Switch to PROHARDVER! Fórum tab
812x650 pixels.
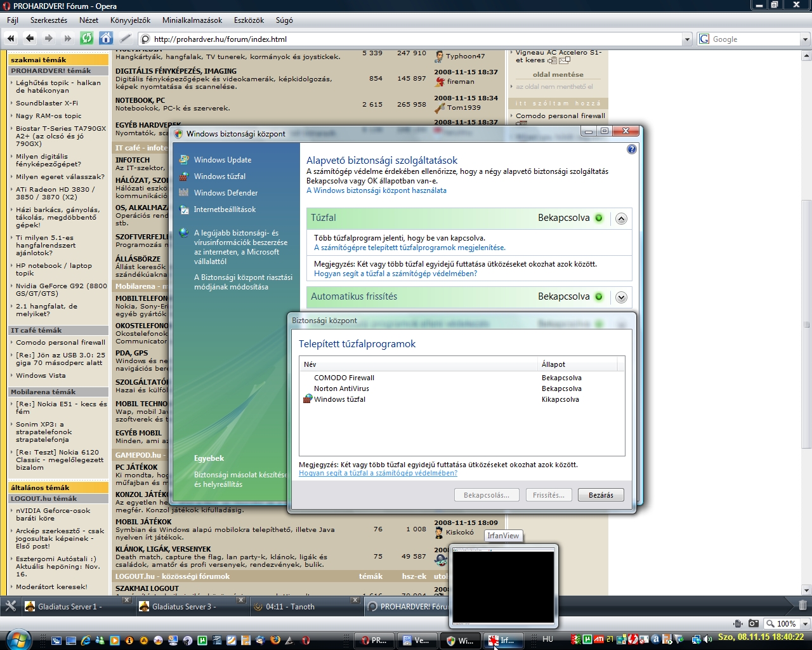[406, 606]
